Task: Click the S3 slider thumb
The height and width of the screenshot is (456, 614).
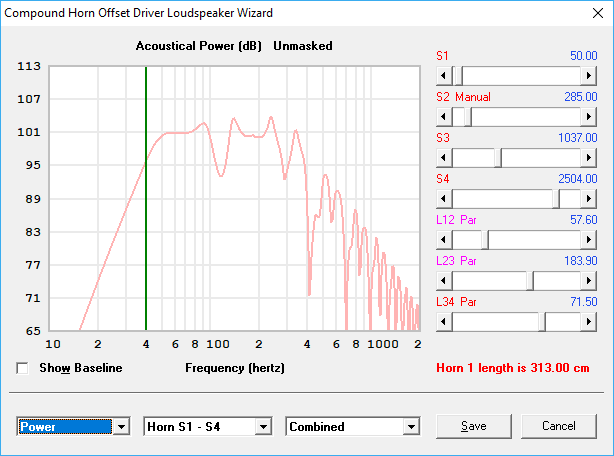Action: pyautogui.click(x=498, y=158)
